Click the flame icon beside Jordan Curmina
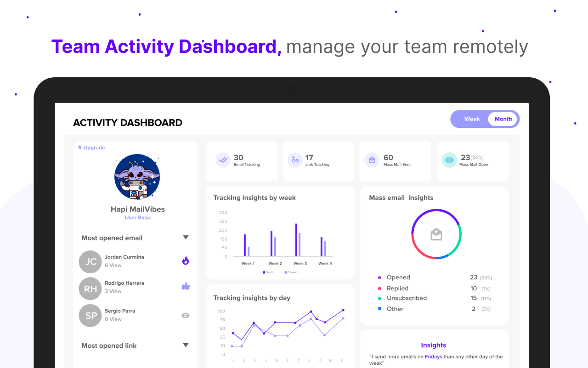 pyautogui.click(x=186, y=261)
